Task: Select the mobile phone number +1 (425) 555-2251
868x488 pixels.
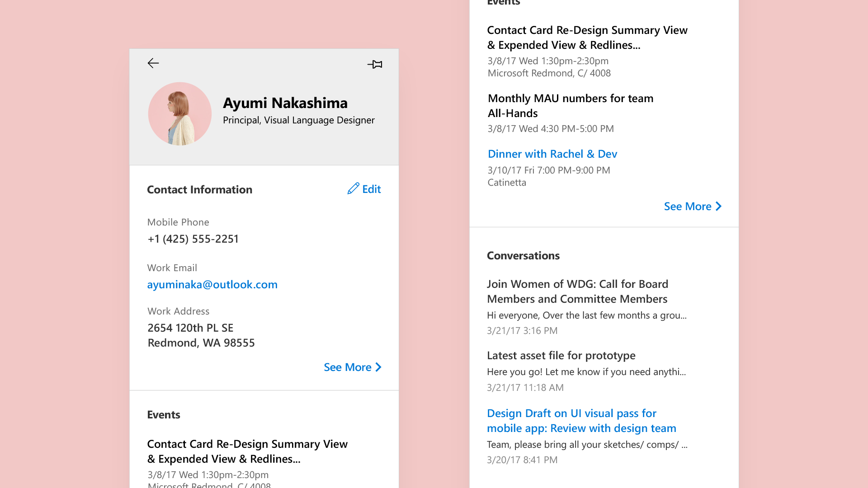Action: [x=193, y=239]
